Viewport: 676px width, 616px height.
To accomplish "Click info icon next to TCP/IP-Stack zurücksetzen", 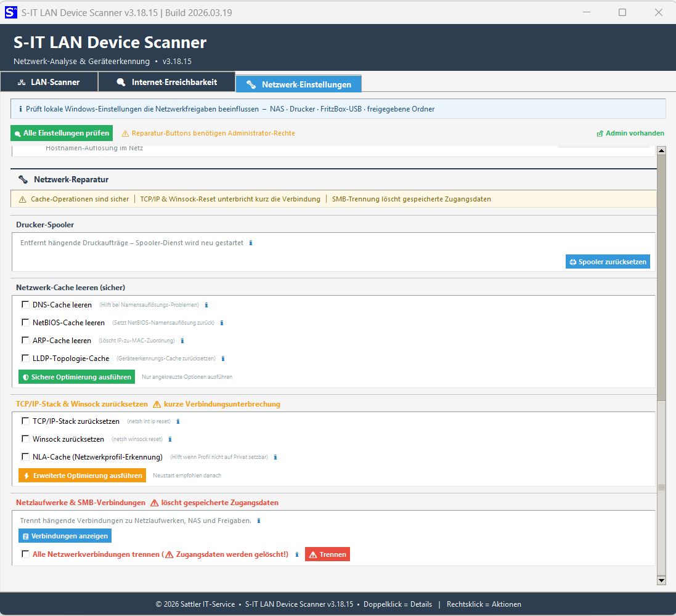I will coord(178,422).
